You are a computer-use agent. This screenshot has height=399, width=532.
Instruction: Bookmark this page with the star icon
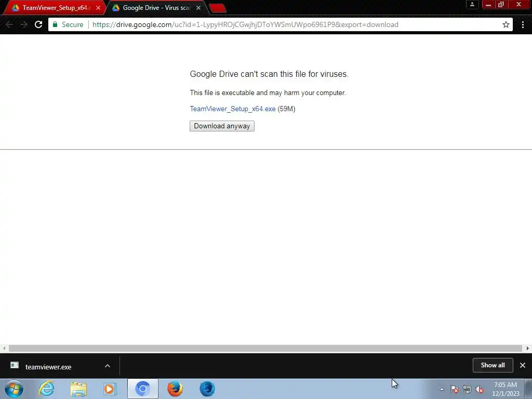[506, 24]
